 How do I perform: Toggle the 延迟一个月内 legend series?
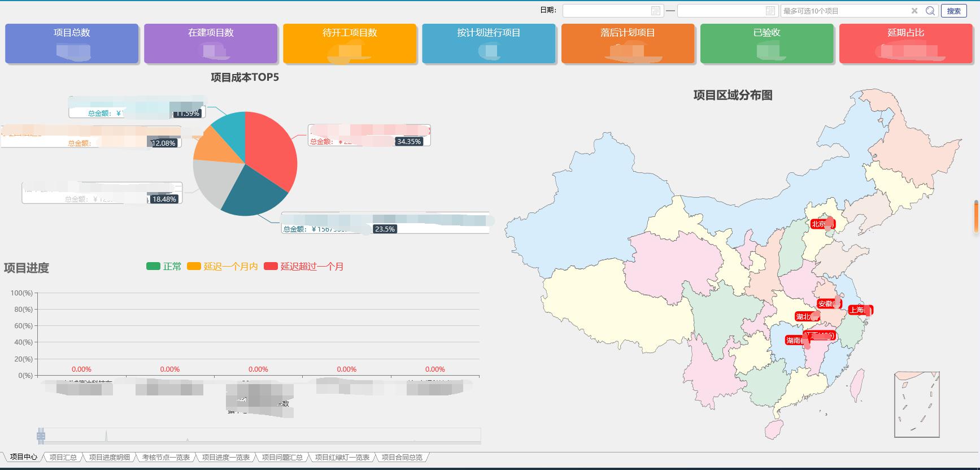[223, 267]
